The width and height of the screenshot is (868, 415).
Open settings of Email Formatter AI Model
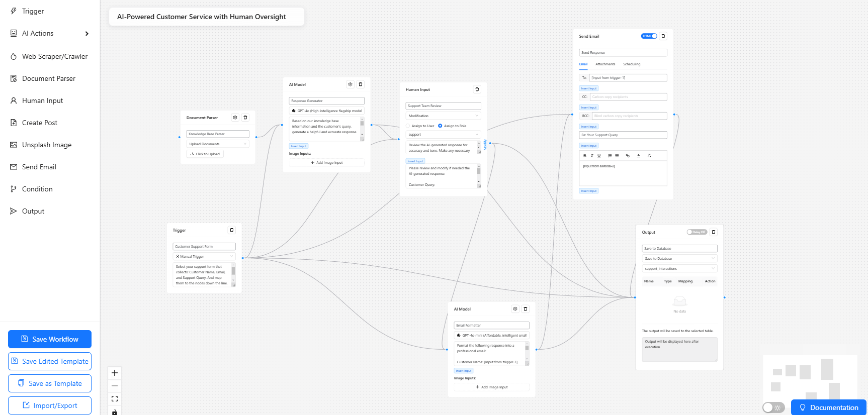(x=515, y=309)
